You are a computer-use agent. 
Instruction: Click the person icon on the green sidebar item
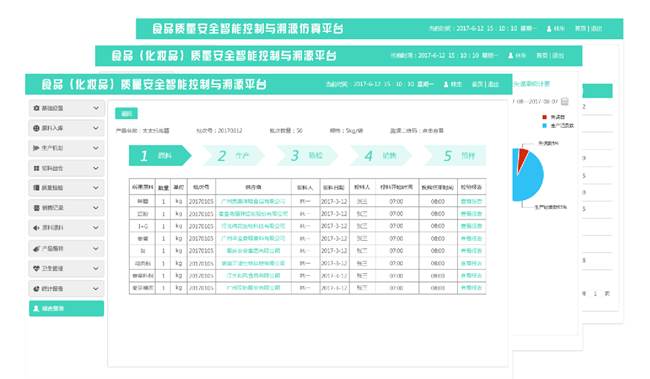point(36,309)
